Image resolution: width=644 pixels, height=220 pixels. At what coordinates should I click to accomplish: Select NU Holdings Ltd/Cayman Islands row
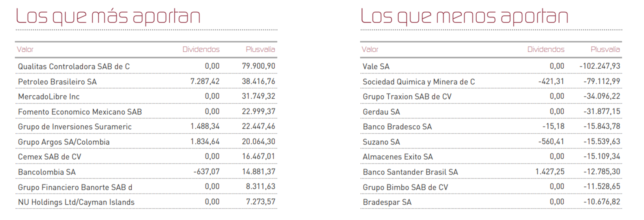pos(76,202)
